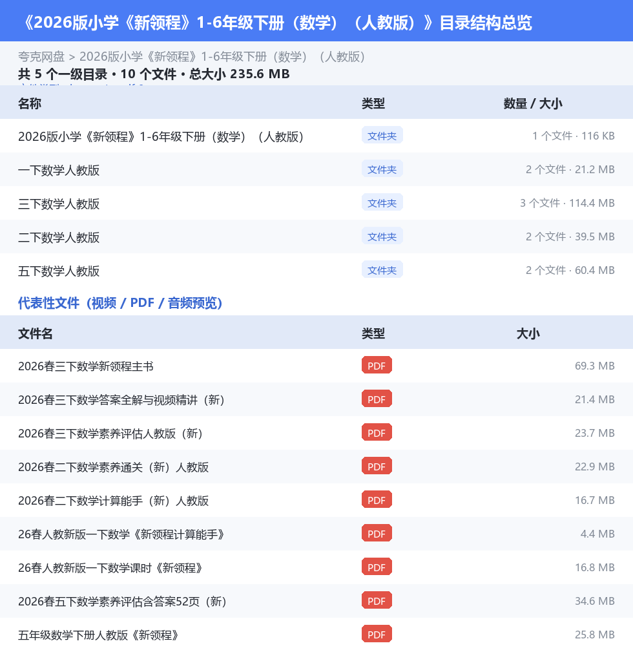Click PDF badge for 一下数学《新领程计算能手》

[377, 534]
